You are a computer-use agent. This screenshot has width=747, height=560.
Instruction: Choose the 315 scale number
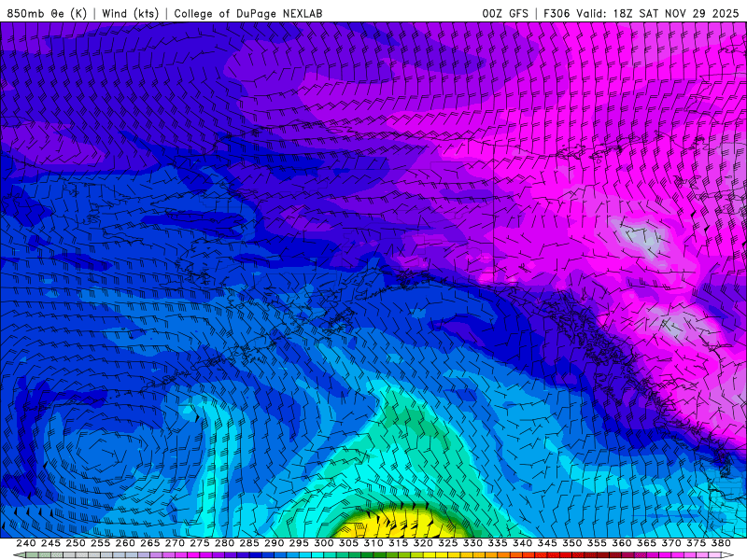(399, 543)
